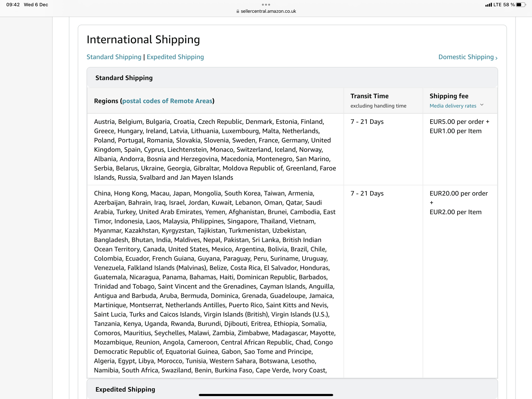Tap the padlock icon in address bar
The width and height of the screenshot is (532, 399).
pos(238,11)
